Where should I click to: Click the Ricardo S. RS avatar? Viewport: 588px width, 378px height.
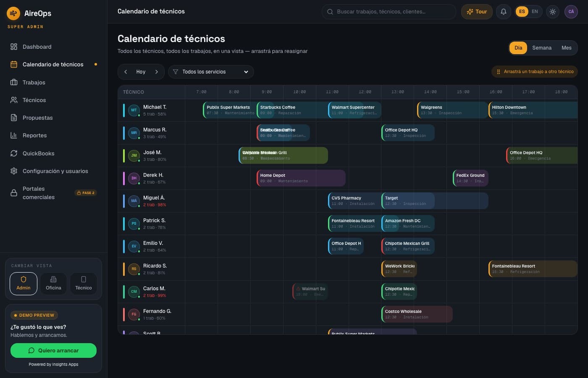(x=134, y=269)
